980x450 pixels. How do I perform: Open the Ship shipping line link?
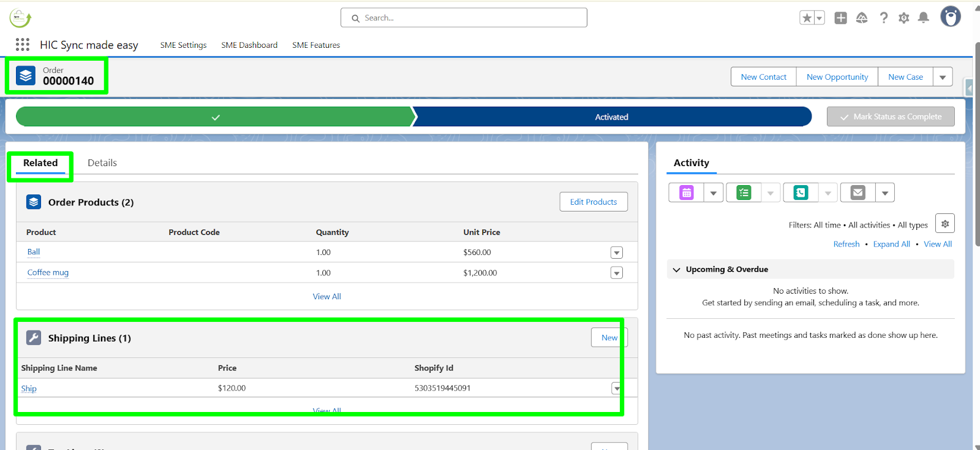point(29,389)
